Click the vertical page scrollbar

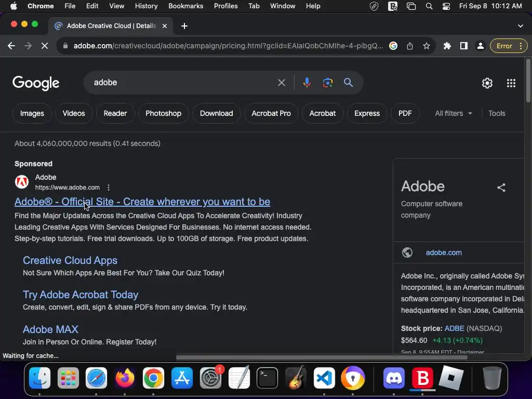[528, 80]
